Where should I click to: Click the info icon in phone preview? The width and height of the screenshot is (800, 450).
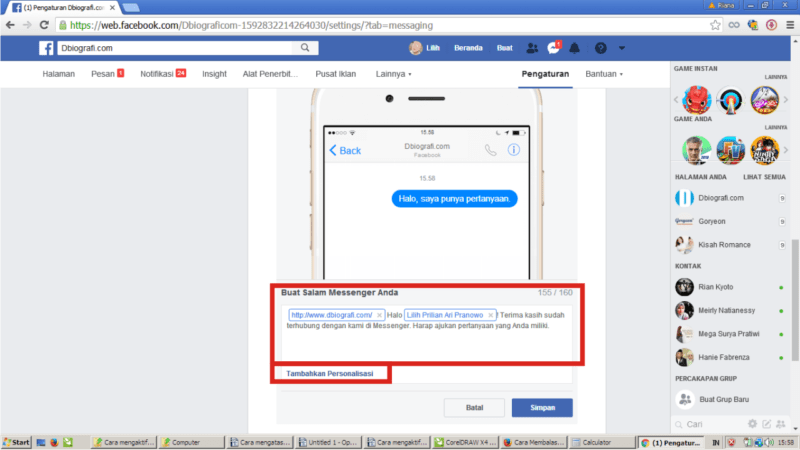[514, 149]
